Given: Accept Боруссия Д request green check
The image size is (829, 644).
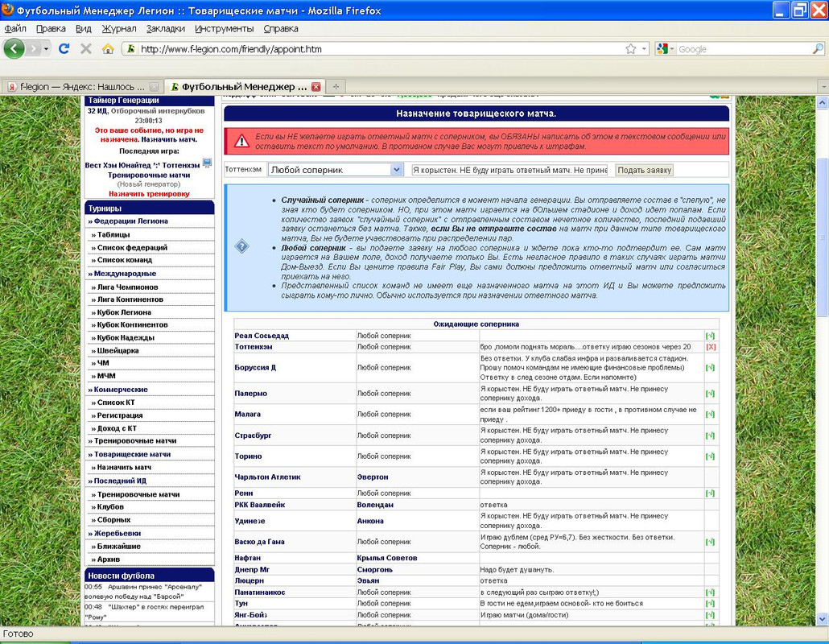Looking at the screenshot, I should pos(710,367).
